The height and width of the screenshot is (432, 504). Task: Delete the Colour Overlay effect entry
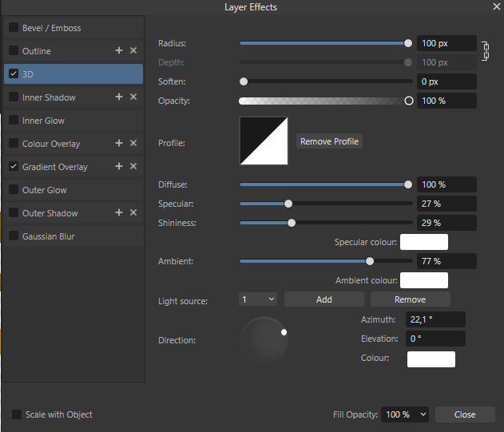[x=133, y=143]
